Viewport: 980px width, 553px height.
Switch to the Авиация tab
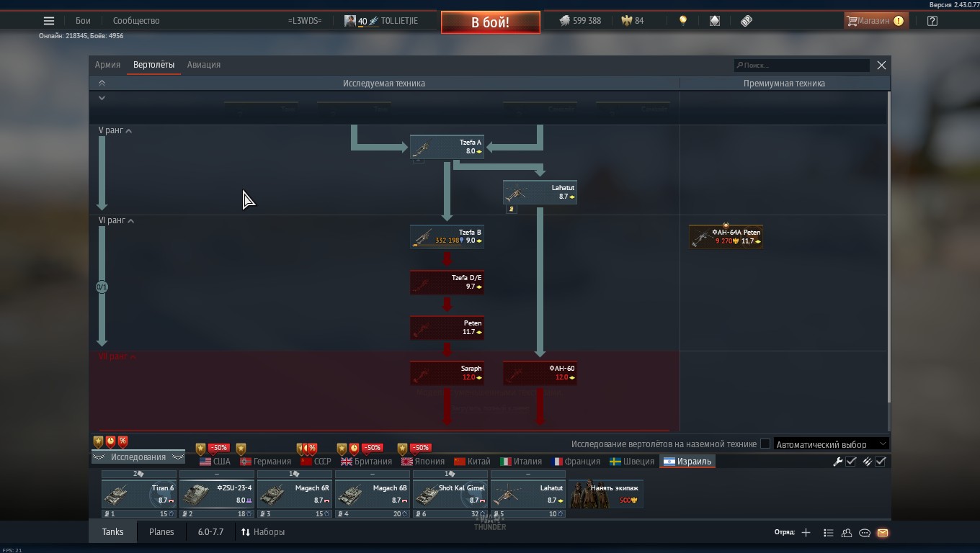coord(204,65)
